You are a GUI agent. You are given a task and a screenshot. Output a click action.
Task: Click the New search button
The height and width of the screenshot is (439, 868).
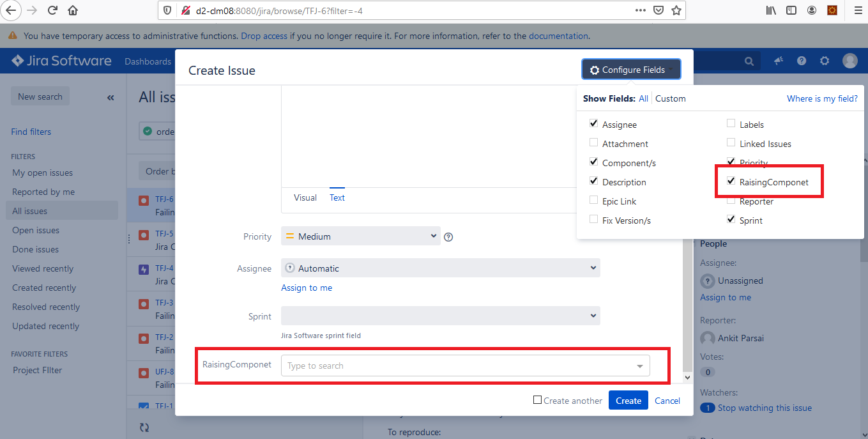tap(40, 97)
